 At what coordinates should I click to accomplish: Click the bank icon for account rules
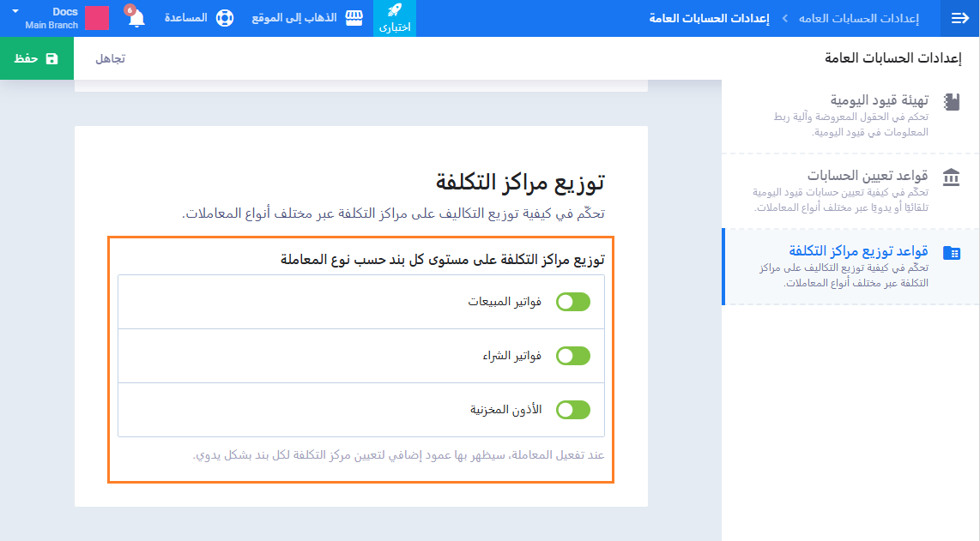(x=951, y=177)
